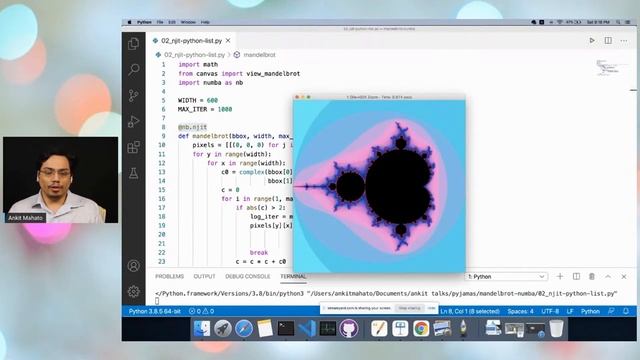Close the bottom panel

(x=624, y=276)
